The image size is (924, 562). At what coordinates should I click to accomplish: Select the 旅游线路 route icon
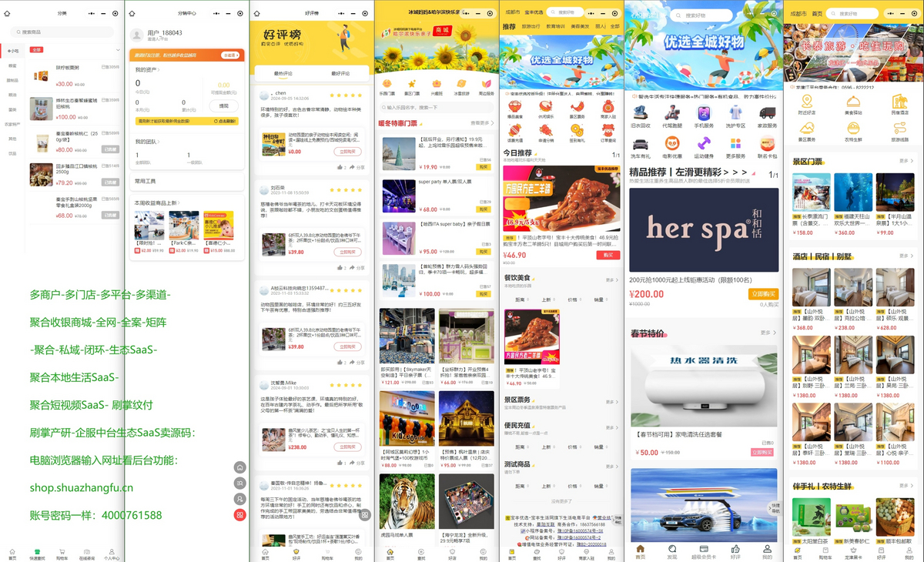click(x=899, y=129)
